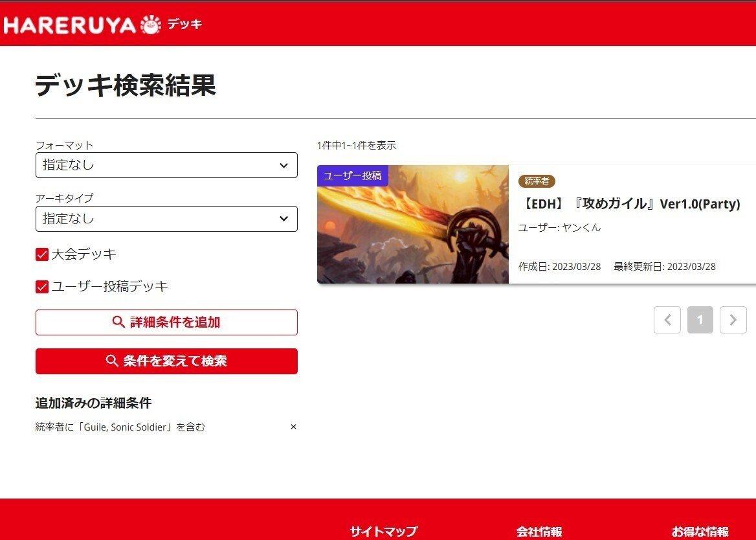This screenshot has width=756, height=540.
Task: Open the 【EDH】『攻めガイル』Ver1.0(Party) deck title
Action: (x=629, y=203)
